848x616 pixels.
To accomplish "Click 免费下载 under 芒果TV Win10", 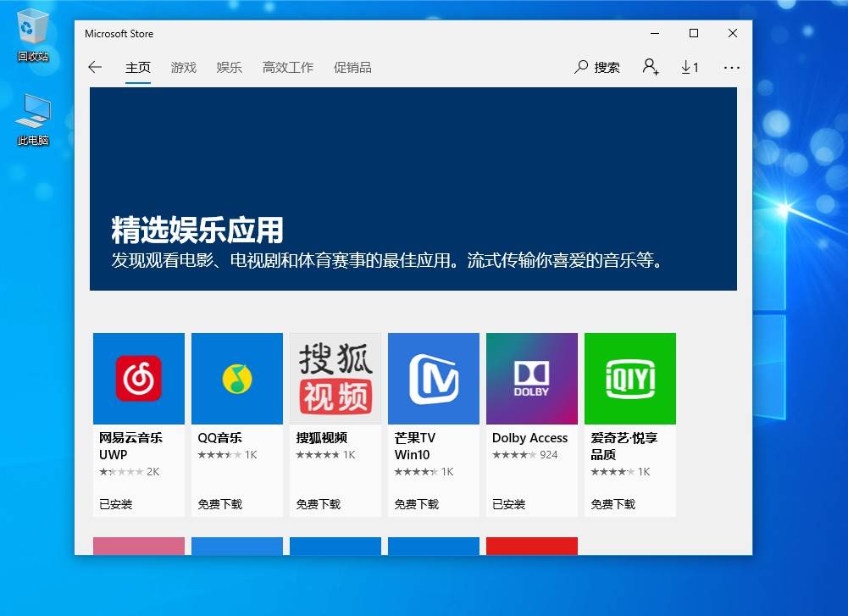I will click(417, 504).
